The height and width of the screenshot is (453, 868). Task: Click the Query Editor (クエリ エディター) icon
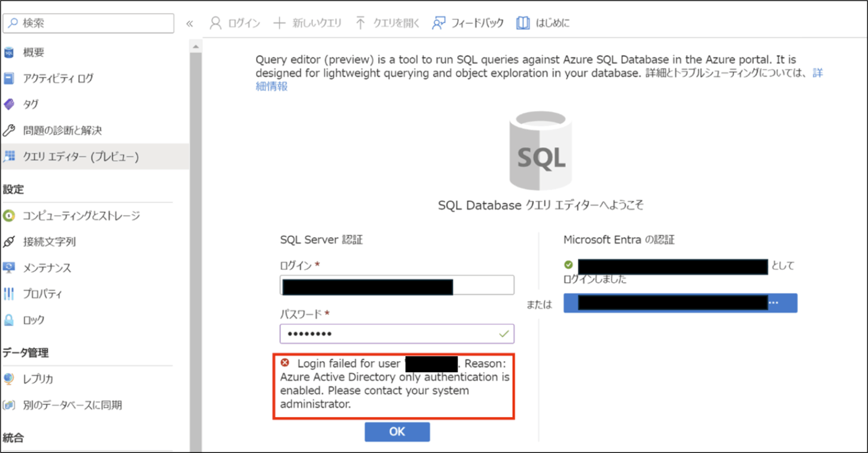point(9,157)
